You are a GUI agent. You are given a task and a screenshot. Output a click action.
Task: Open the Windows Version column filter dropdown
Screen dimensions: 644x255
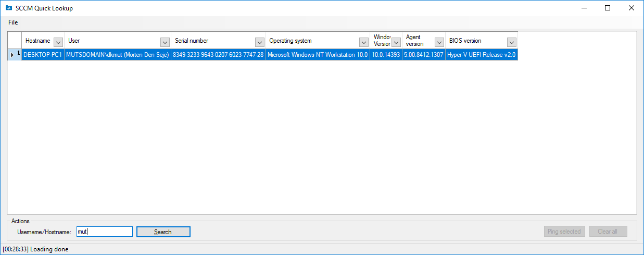[x=396, y=42]
